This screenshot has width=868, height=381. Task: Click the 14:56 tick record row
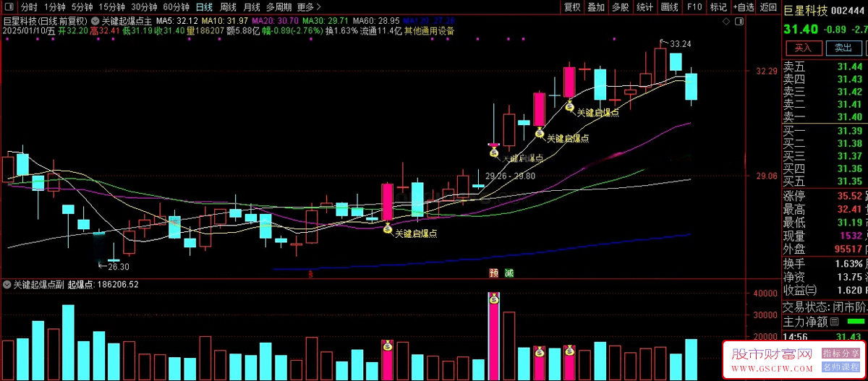pos(825,336)
